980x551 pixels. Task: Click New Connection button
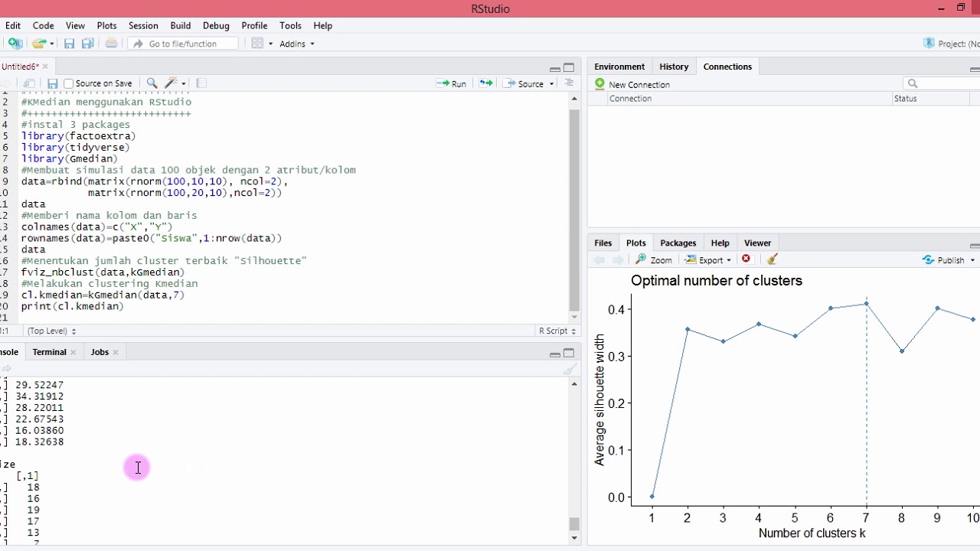click(632, 84)
